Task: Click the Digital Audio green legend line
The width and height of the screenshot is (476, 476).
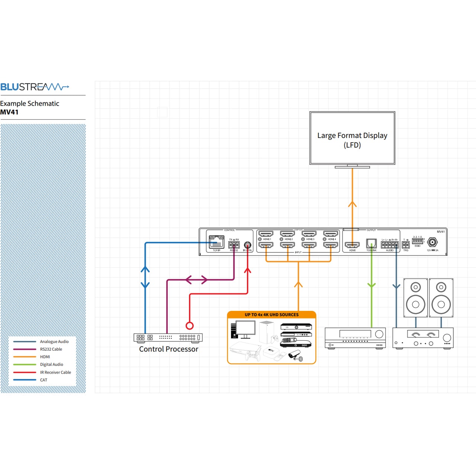Action: 25,364
